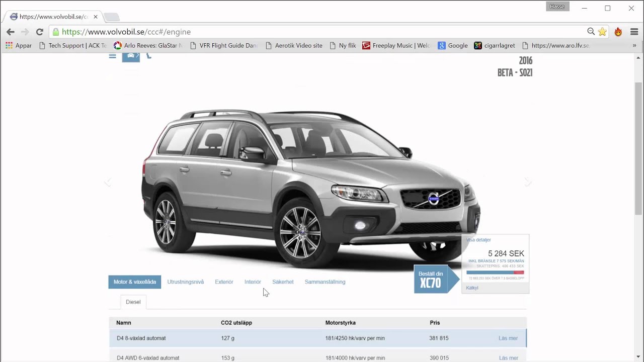Reload the page with the refresh icon

click(x=39, y=32)
